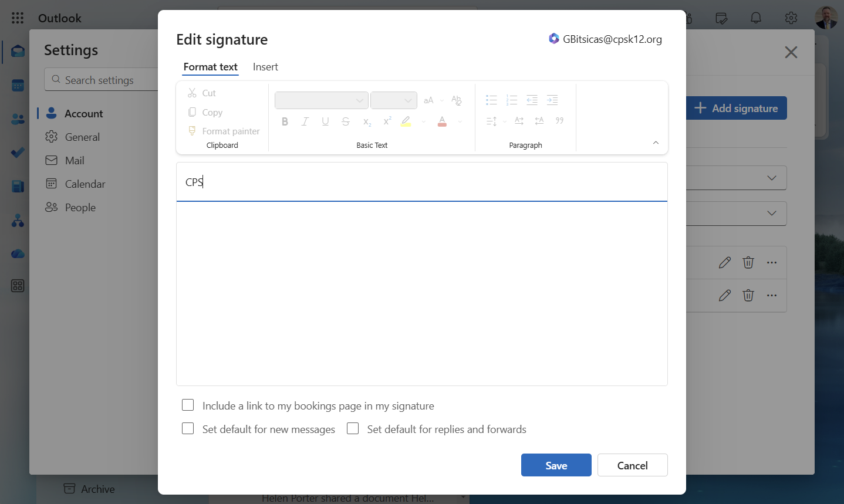Image resolution: width=844 pixels, height=504 pixels.
Task: Insert a numbered list
Action: coord(512,100)
